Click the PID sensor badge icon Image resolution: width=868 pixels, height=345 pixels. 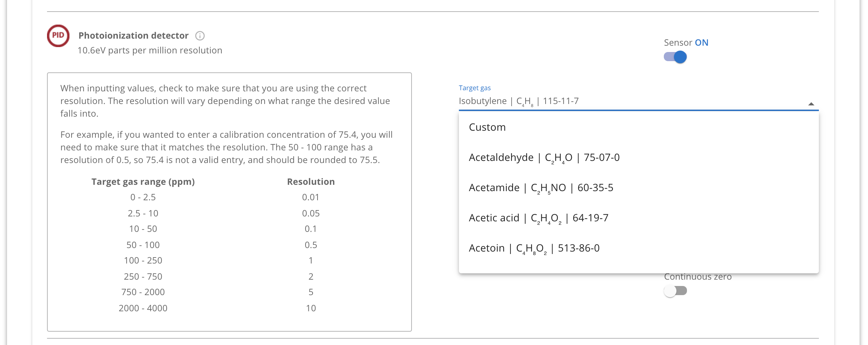point(58,35)
